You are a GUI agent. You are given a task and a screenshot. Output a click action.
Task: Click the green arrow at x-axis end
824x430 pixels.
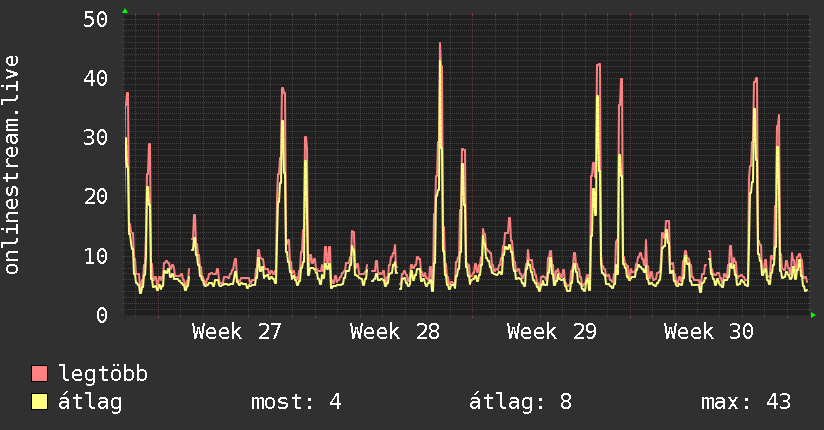(813, 315)
